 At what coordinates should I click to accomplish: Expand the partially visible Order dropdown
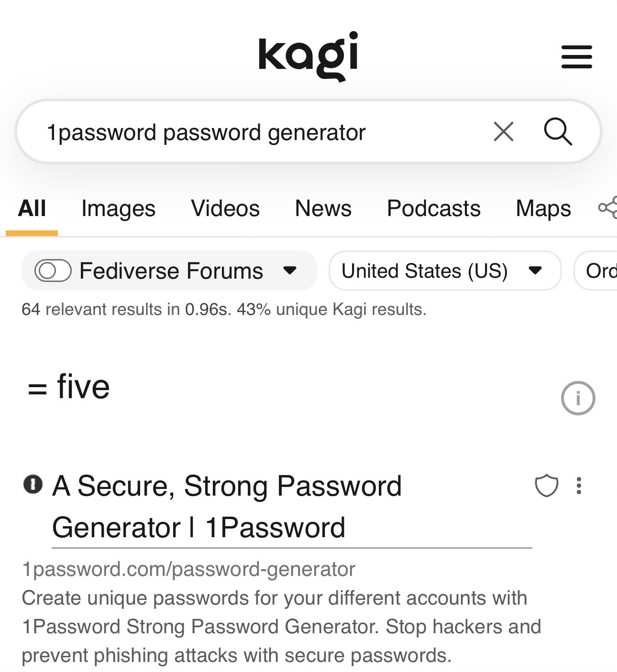604,271
